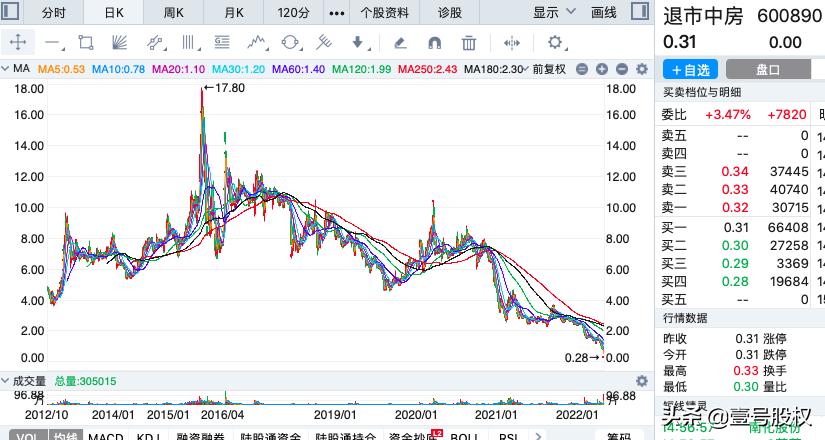Collapse the 成交量 panel chevron

[5, 380]
